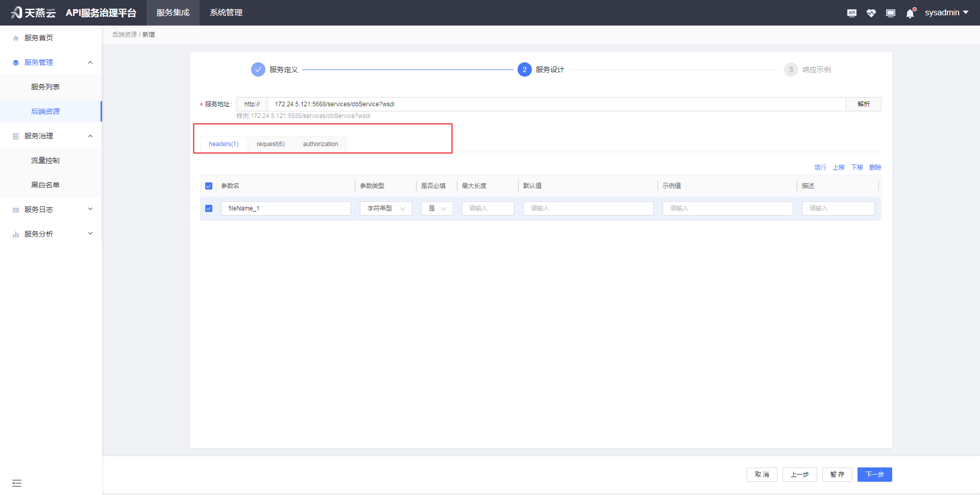
Task: Open the screen monitor icon in top bar
Action: point(891,13)
